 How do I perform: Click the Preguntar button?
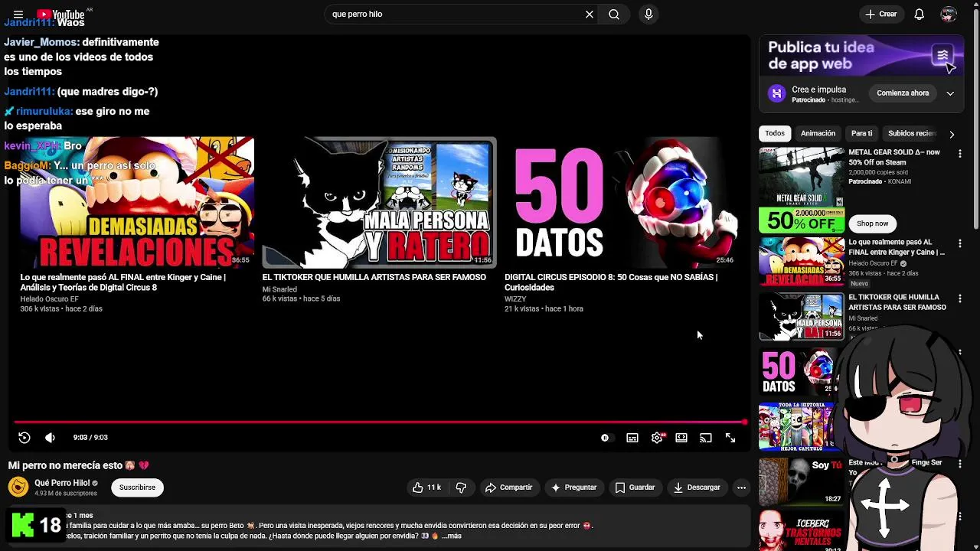point(573,487)
